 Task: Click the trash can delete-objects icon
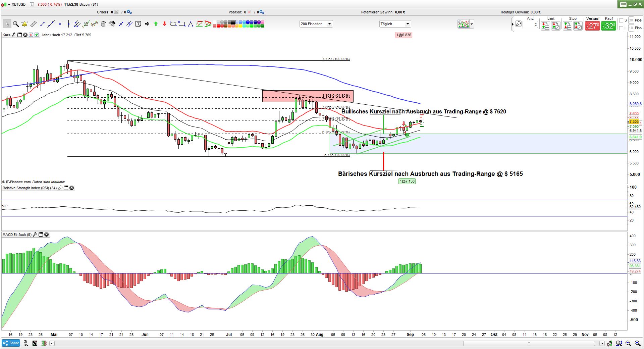pos(103,24)
